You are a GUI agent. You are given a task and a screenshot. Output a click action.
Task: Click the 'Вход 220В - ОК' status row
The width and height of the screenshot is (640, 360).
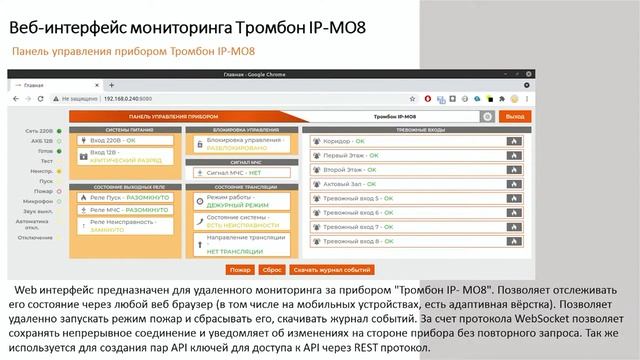pyautogui.click(x=125, y=140)
